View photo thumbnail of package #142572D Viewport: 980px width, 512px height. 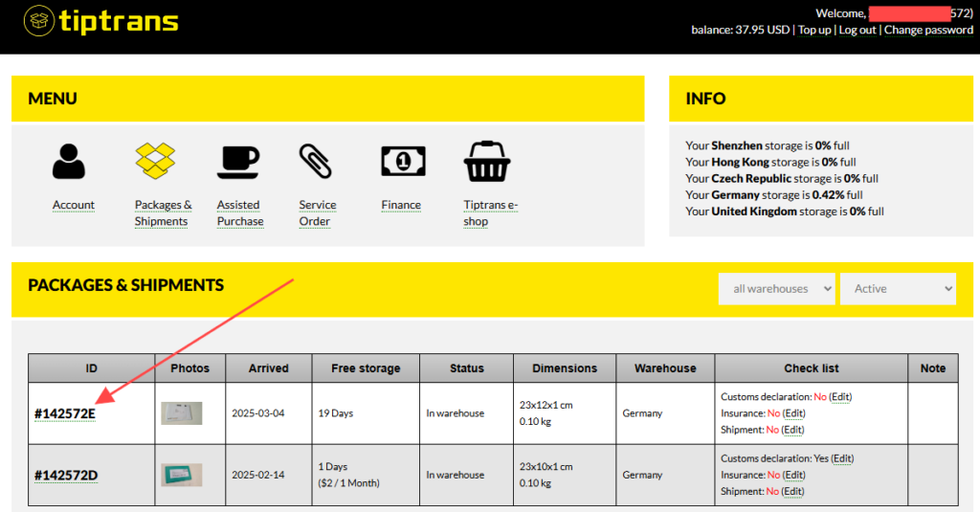point(181,475)
